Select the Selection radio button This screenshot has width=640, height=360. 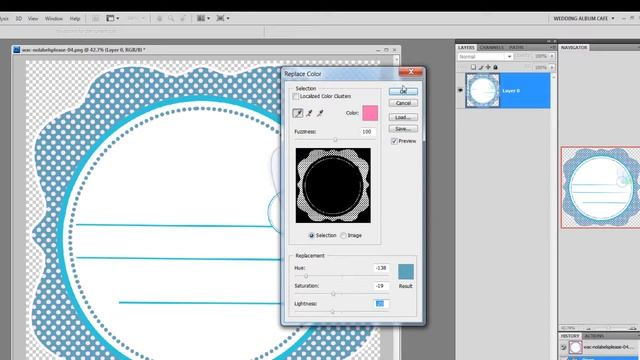[x=311, y=236]
